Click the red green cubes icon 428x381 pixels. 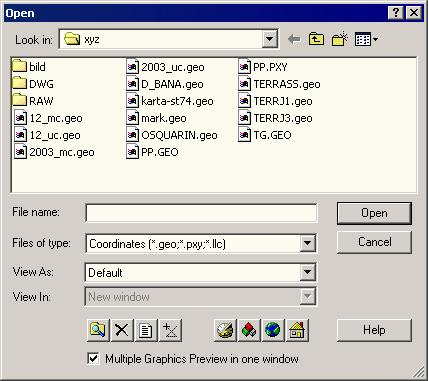(x=249, y=330)
